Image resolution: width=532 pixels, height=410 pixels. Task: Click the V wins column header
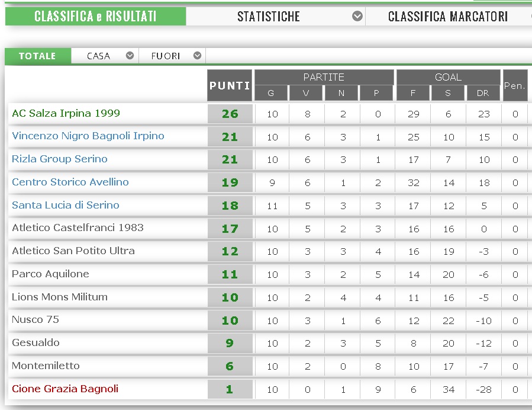pos(306,93)
